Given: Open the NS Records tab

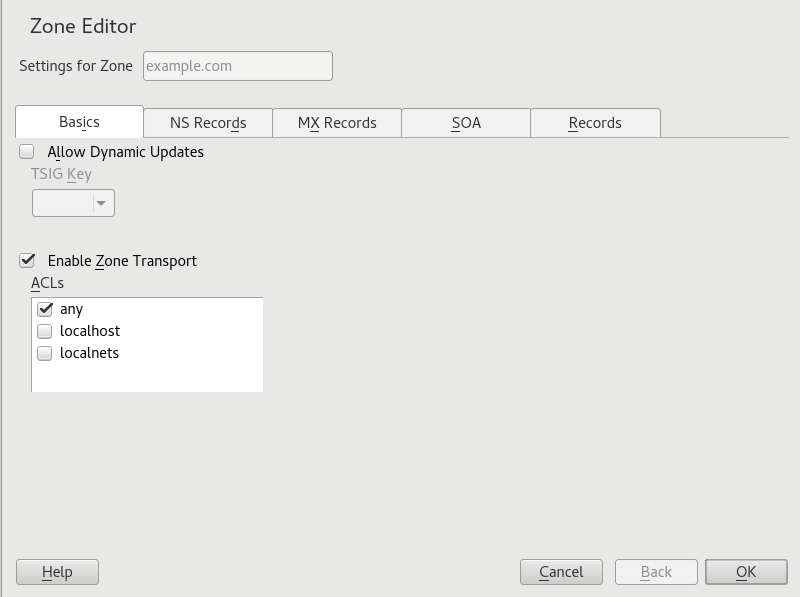Looking at the screenshot, I should coord(208,123).
